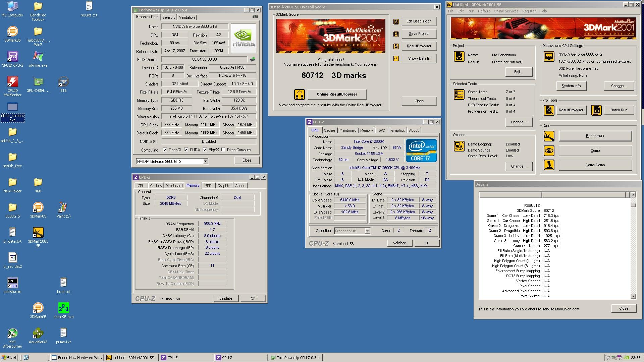Viewport: 644px width, 362px height.
Task: Switch to the Validation tab in GPU-Z
Action: (186, 17)
